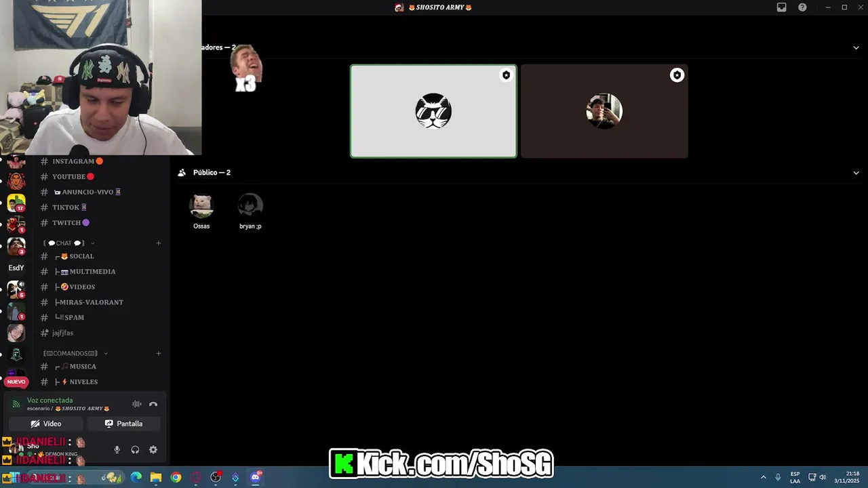Collapse the speakers section chevron
This screenshot has width=868, height=488.
tap(856, 47)
